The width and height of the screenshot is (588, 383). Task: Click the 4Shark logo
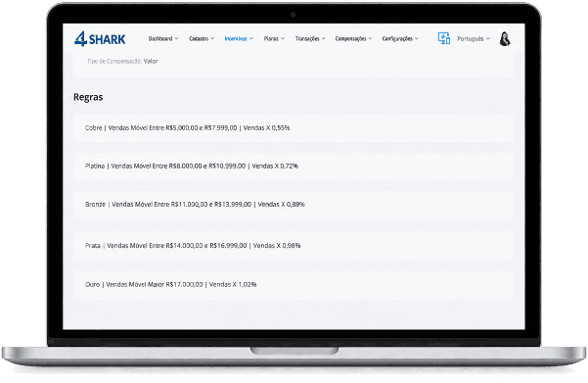point(100,38)
